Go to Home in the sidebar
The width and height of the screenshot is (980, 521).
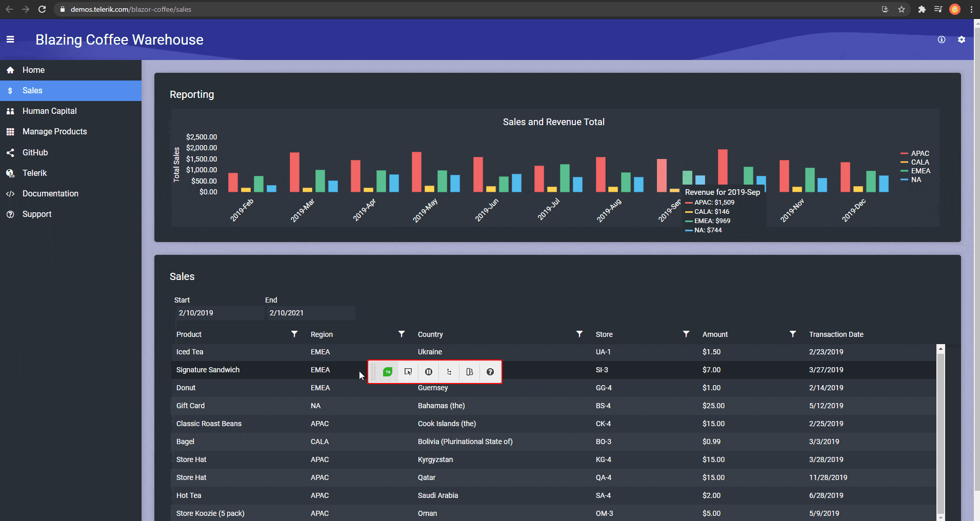point(71,70)
